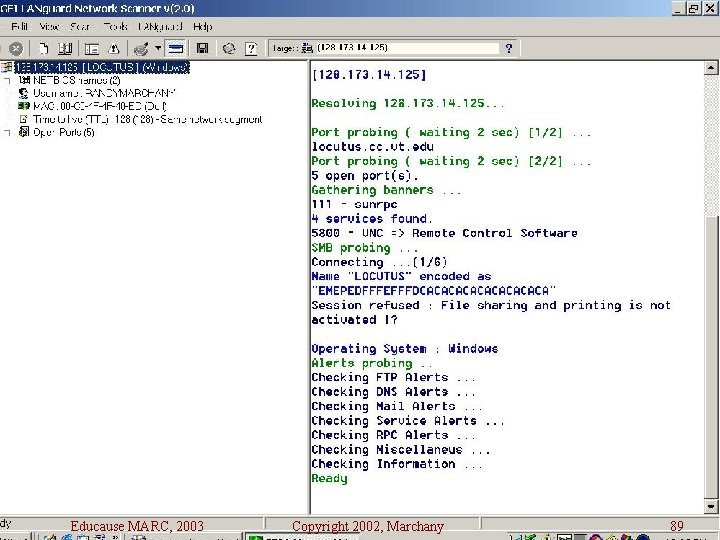Open the Edit menu

[x=19, y=27]
